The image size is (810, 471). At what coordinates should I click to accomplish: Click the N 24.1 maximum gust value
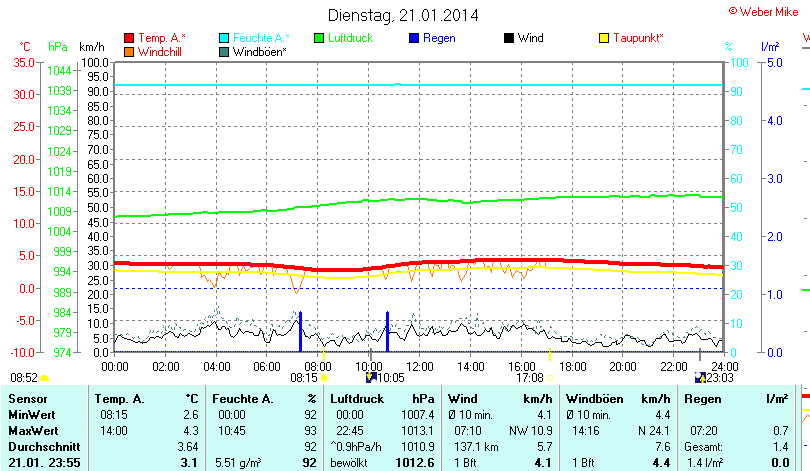point(654,431)
